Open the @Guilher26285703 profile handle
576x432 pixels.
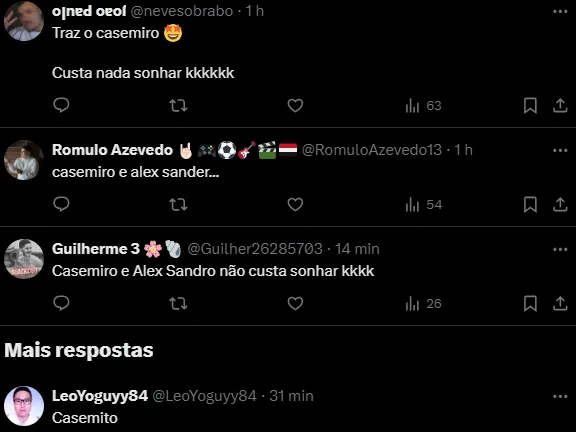[x=255, y=249]
